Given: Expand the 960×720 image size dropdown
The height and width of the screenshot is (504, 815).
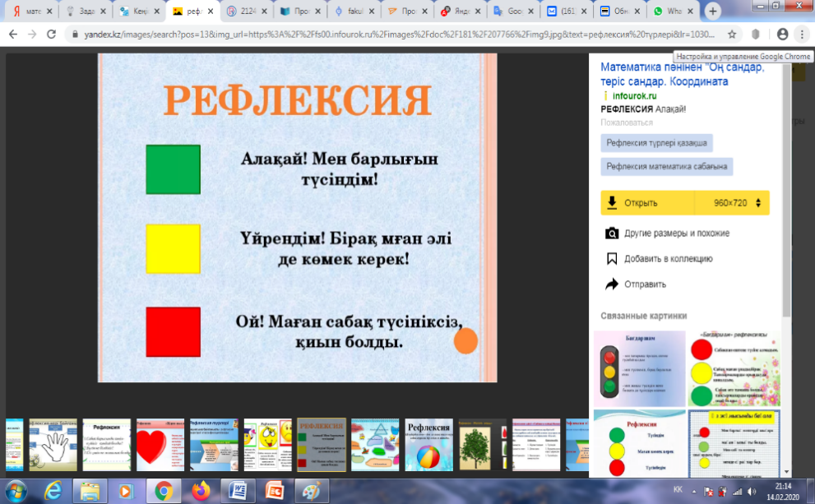Looking at the screenshot, I should pyautogui.click(x=757, y=203).
